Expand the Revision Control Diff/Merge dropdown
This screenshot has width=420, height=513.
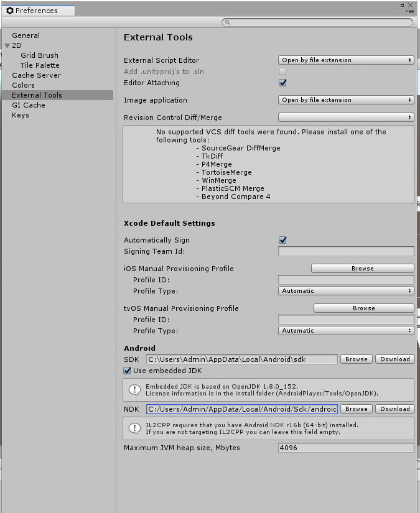click(345, 118)
